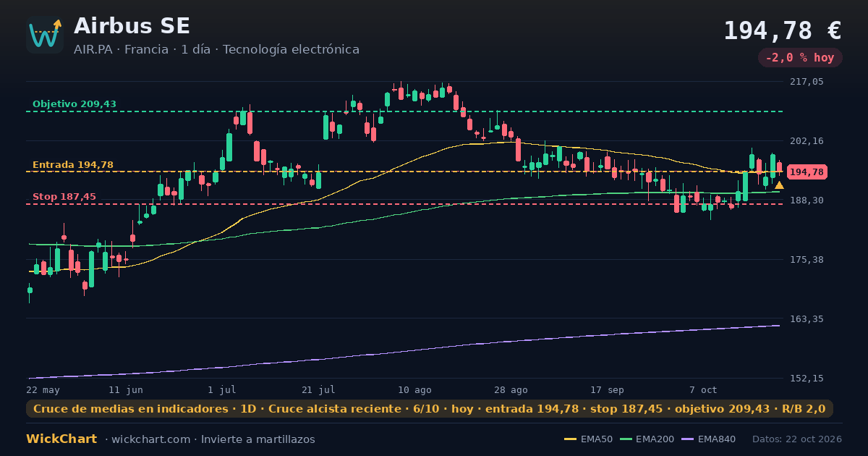Click the signal summary banner text
This screenshot has width=868, height=456.
(430, 409)
